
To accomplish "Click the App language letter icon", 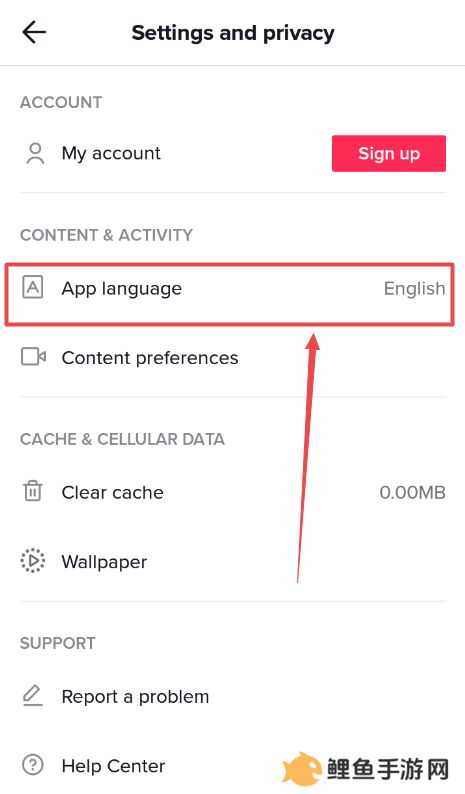I will (x=33, y=288).
